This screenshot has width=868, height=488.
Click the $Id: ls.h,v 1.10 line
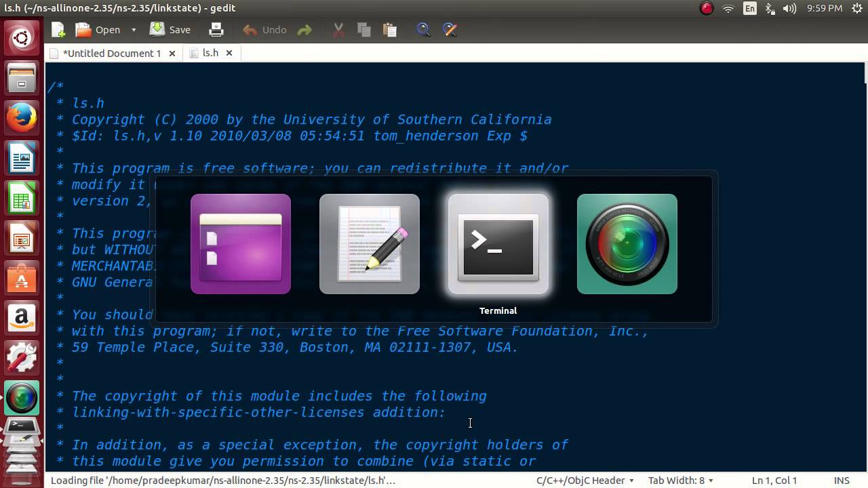[291, 136]
